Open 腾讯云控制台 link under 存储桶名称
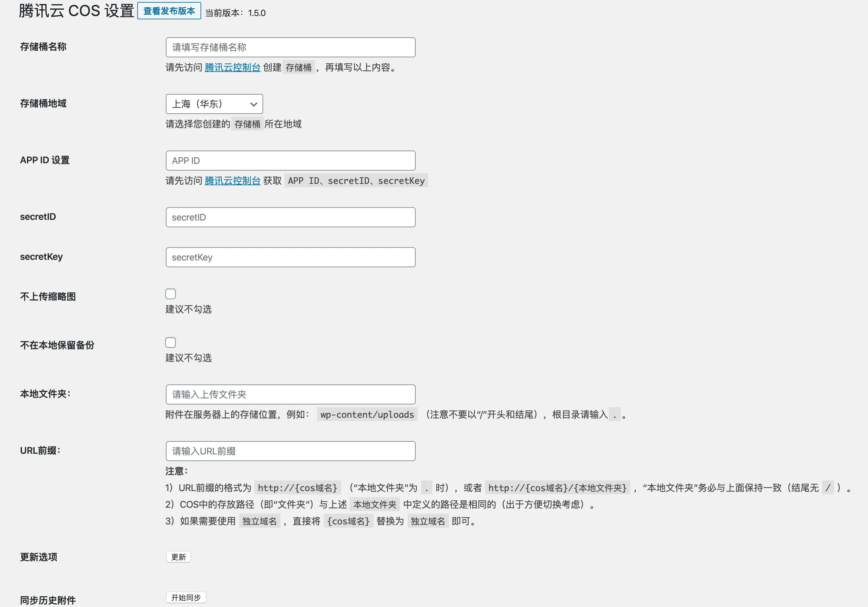868x607 pixels. click(232, 68)
